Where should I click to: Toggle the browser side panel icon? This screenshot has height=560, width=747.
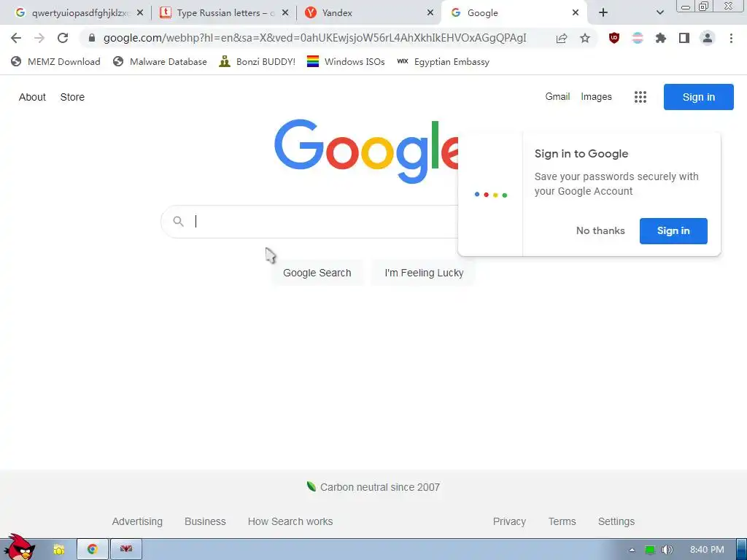(x=684, y=38)
